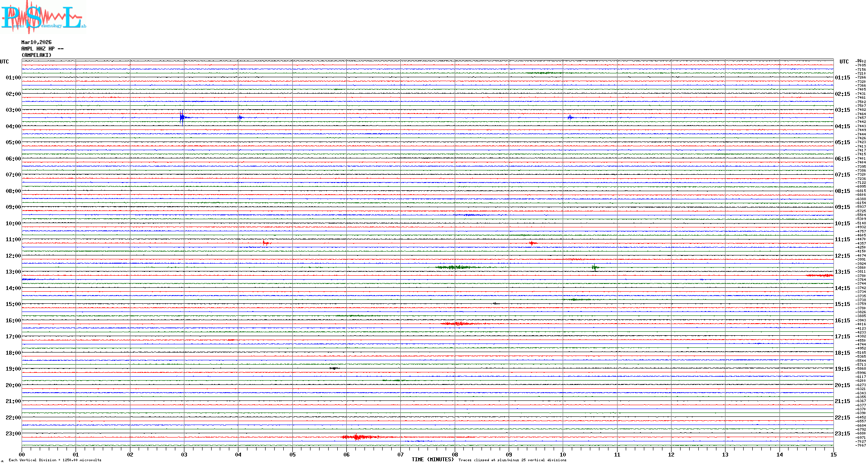Click the small blue spike near minute 04
Image resolution: width=868 pixels, height=466 pixels.
pyautogui.click(x=240, y=117)
